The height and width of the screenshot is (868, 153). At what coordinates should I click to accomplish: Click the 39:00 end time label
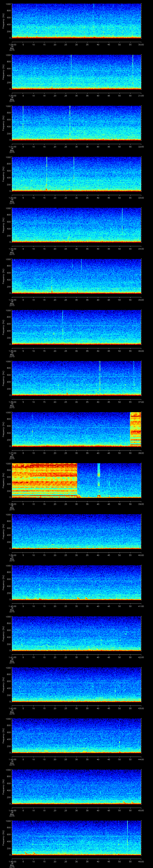[141, 504]
